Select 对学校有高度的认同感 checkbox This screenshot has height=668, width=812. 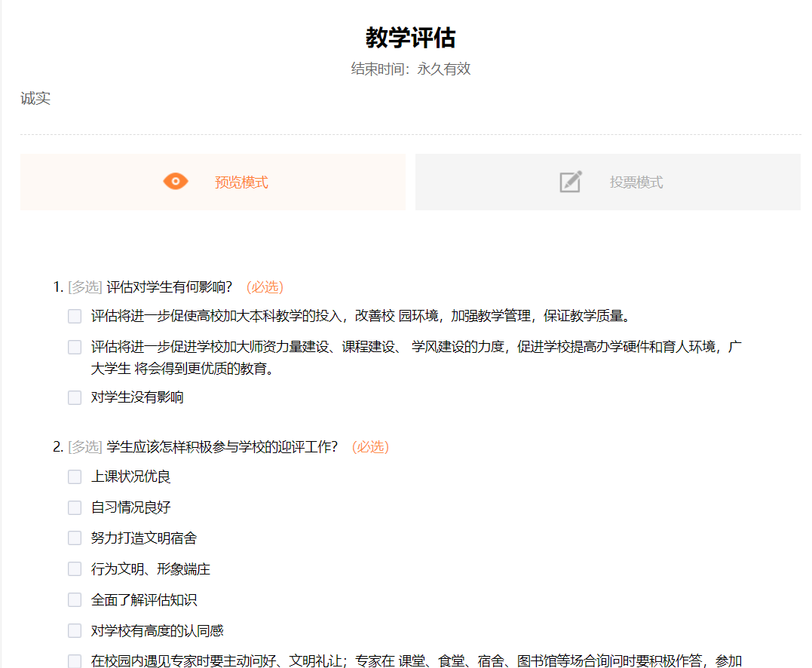pyautogui.click(x=75, y=631)
